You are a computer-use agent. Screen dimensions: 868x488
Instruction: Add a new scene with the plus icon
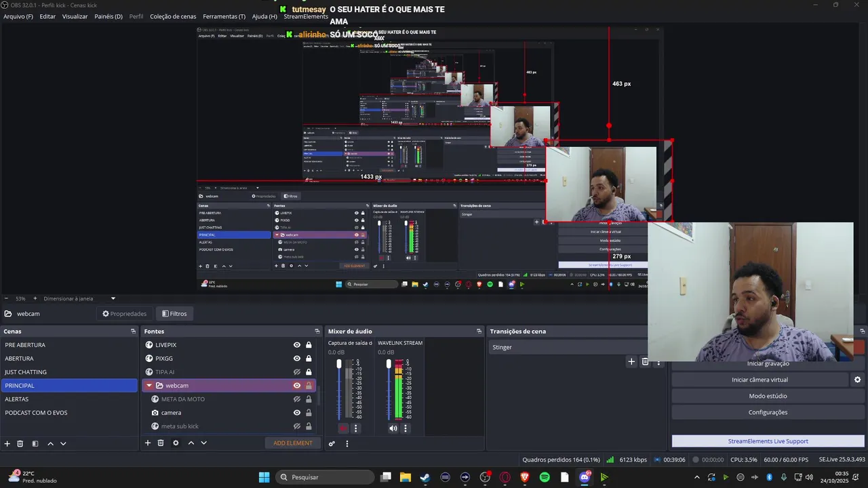coord(7,443)
